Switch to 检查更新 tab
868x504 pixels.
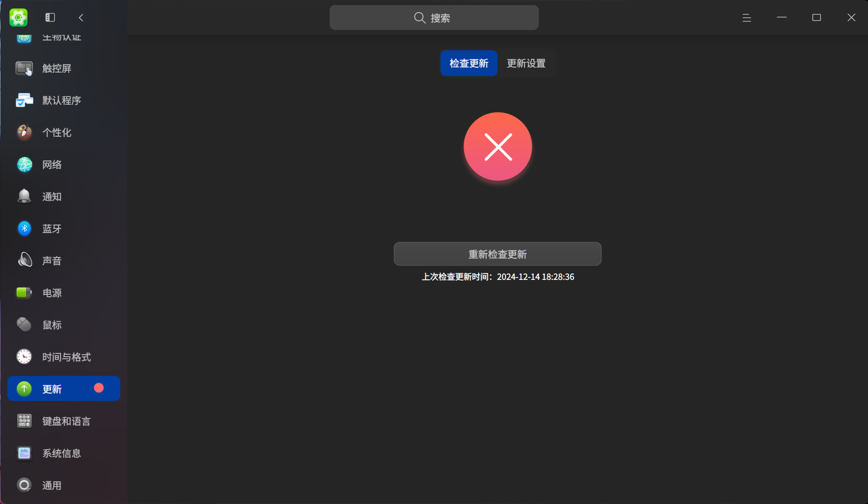point(469,63)
